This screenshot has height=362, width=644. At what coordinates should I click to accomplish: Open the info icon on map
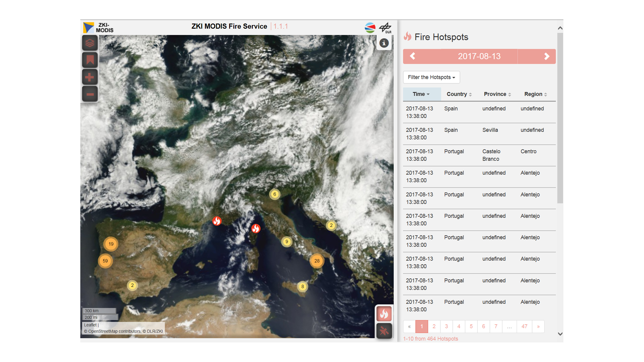coord(384,43)
